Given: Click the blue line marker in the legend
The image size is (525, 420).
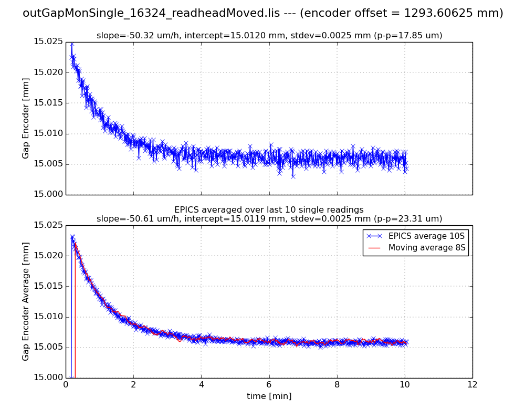Looking at the screenshot, I should pos(375,236).
